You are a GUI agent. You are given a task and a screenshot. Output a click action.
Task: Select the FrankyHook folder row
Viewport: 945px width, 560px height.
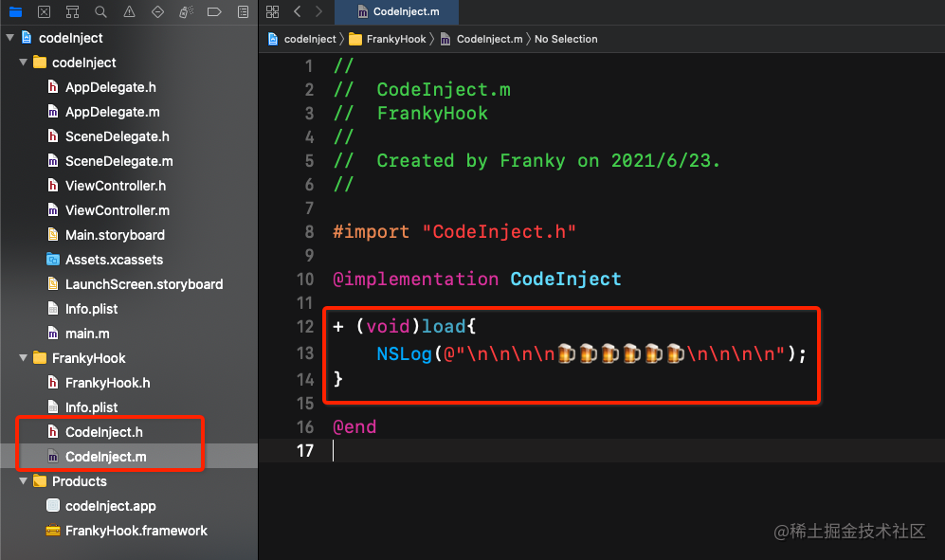88,359
